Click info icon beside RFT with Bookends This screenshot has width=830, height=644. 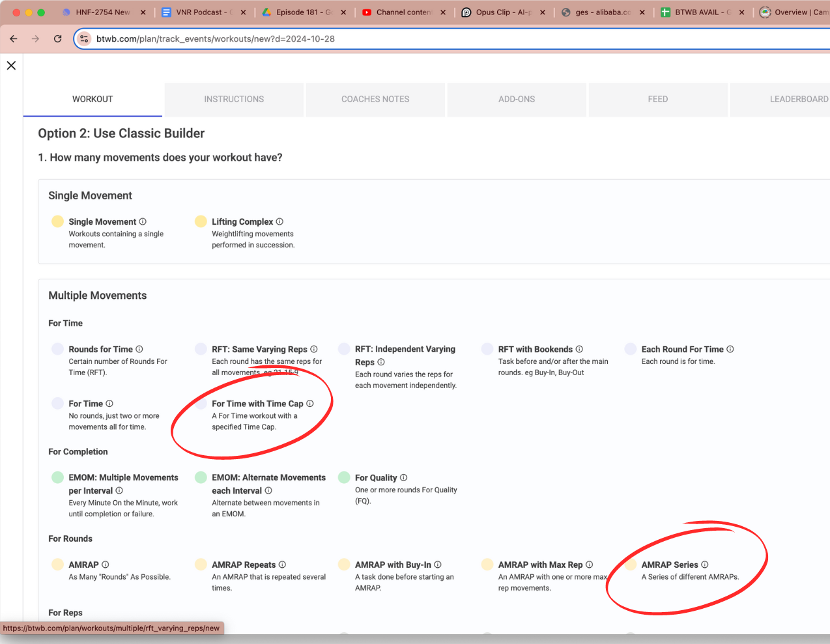point(579,349)
